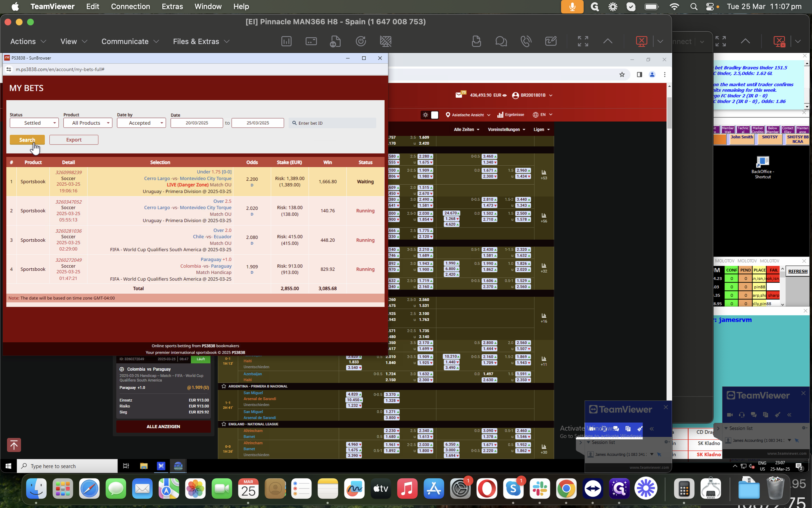
Task: Toggle background browser side panel icon
Action: (639, 75)
